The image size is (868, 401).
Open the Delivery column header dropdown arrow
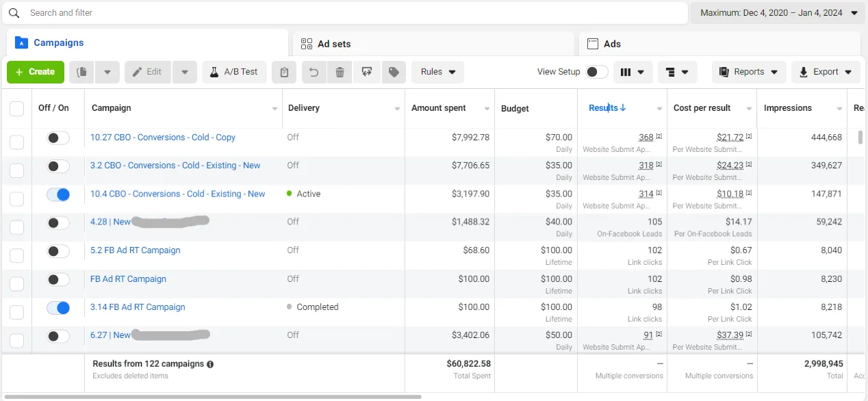[398, 109]
